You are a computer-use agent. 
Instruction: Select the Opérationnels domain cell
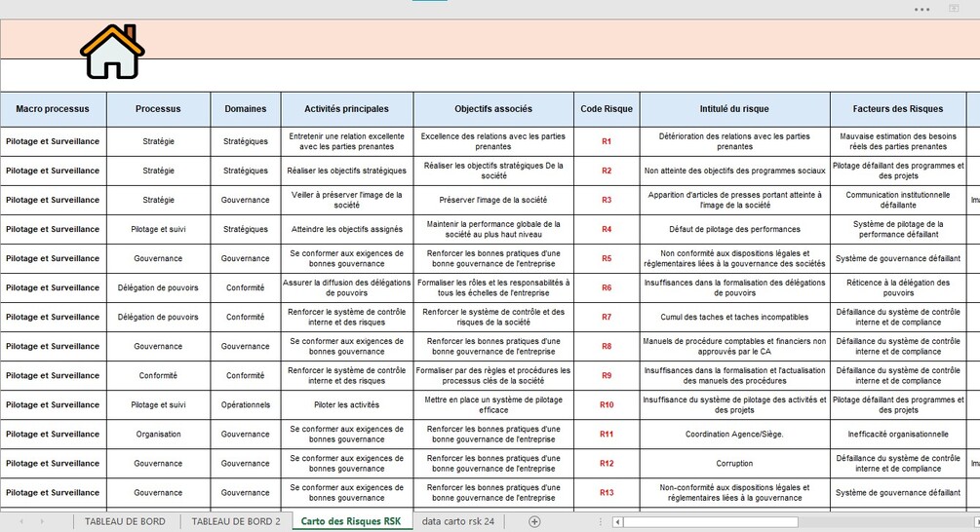click(246, 404)
